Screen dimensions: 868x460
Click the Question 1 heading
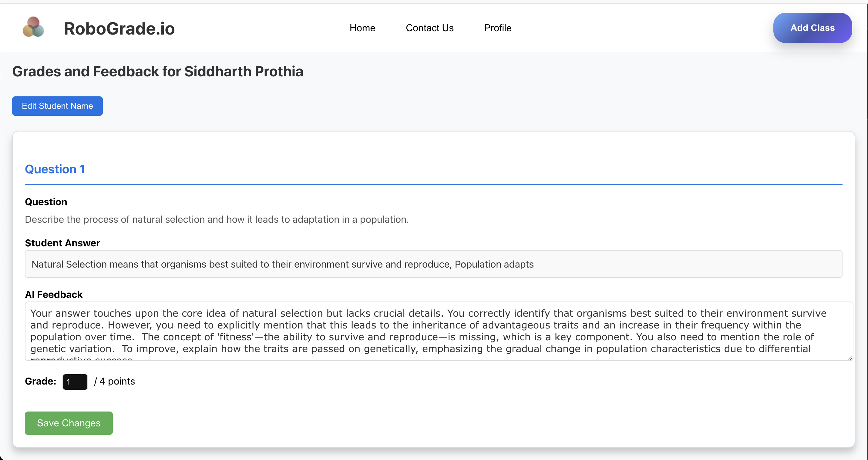coord(55,169)
